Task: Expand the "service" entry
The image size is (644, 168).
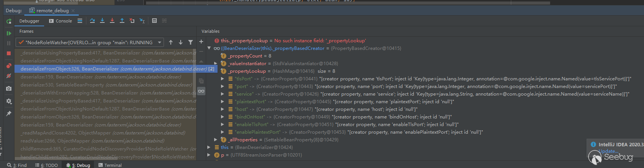Action: coord(223,94)
